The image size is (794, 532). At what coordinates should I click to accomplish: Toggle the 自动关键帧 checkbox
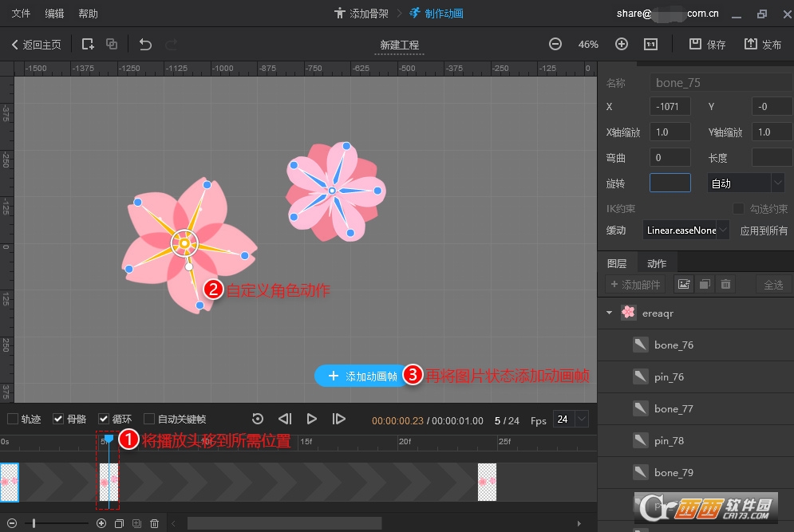149,419
